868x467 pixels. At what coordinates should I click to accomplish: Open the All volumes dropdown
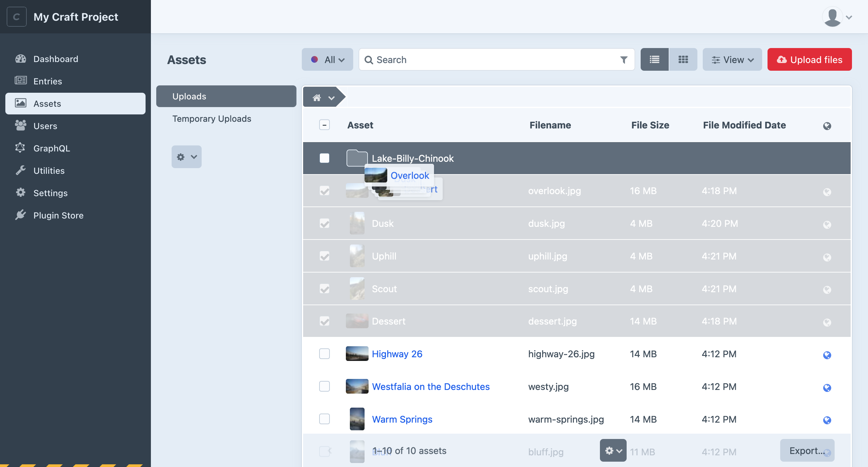pos(327,59)
